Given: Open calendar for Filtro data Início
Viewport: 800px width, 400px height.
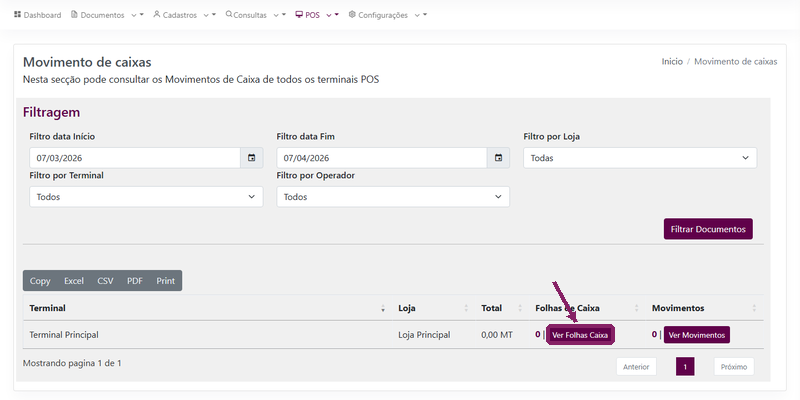Looking at the screenshot, I should (252, 158).
